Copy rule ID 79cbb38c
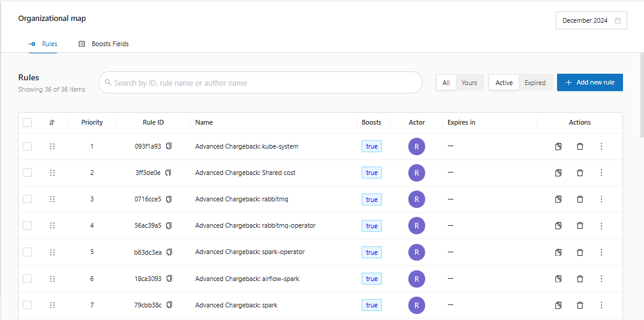 [x=169, y=305]
